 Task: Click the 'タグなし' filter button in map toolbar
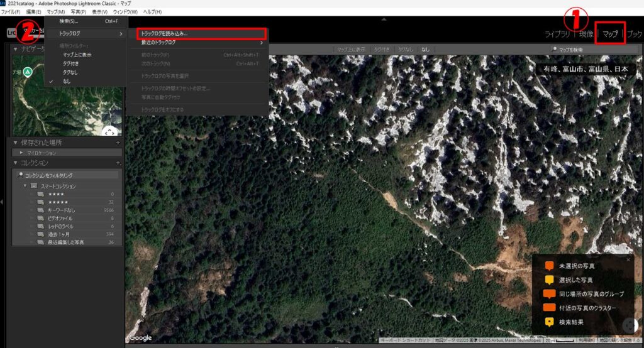[405, 49]
